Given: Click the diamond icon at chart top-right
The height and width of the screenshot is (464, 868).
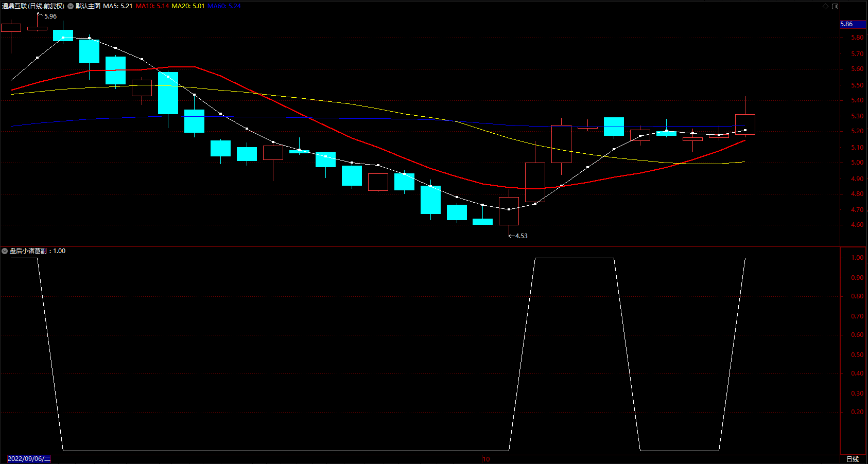Looking at the screenshot, I should [x=826, y=6].
